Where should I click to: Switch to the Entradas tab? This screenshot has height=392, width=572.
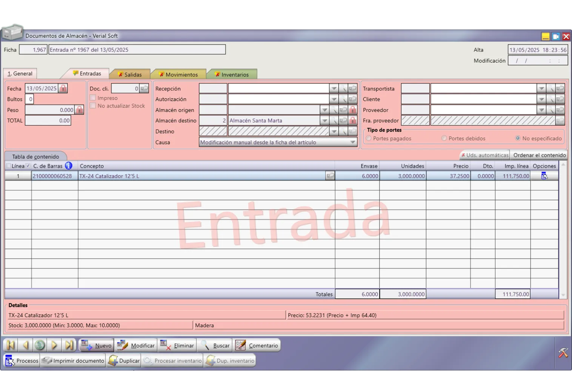(87, 73)
